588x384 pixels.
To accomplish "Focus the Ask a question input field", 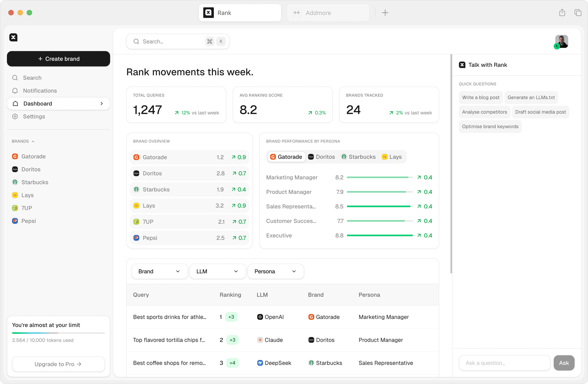I will pyautogui.click(x=504, y=363).
